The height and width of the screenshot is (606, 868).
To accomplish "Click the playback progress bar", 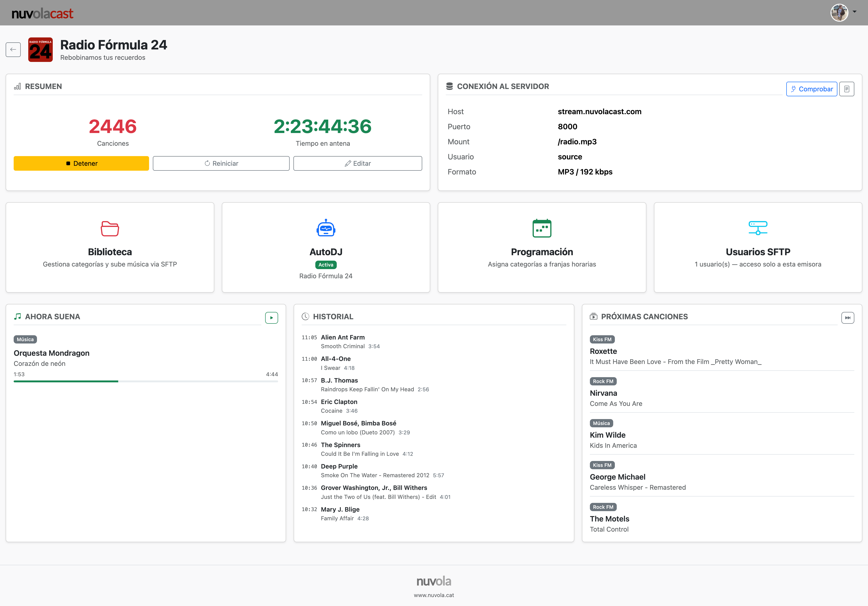I will pos(146,382).
